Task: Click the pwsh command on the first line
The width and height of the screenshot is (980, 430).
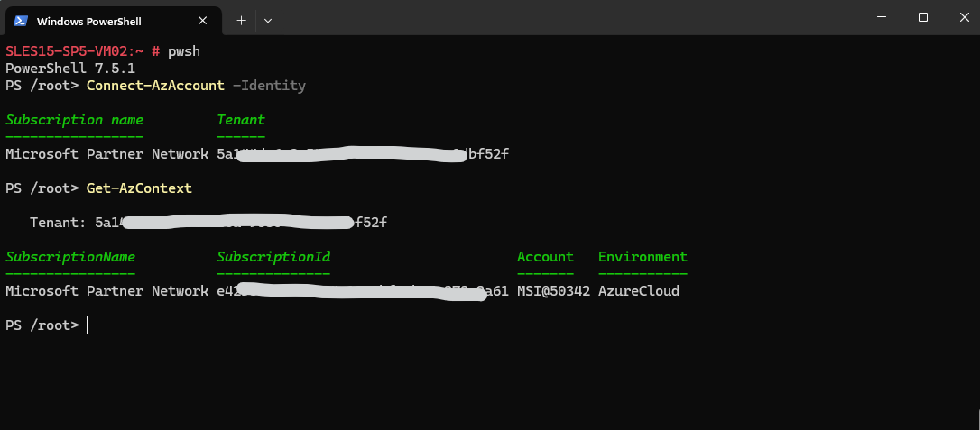Action: pos(184,51)
